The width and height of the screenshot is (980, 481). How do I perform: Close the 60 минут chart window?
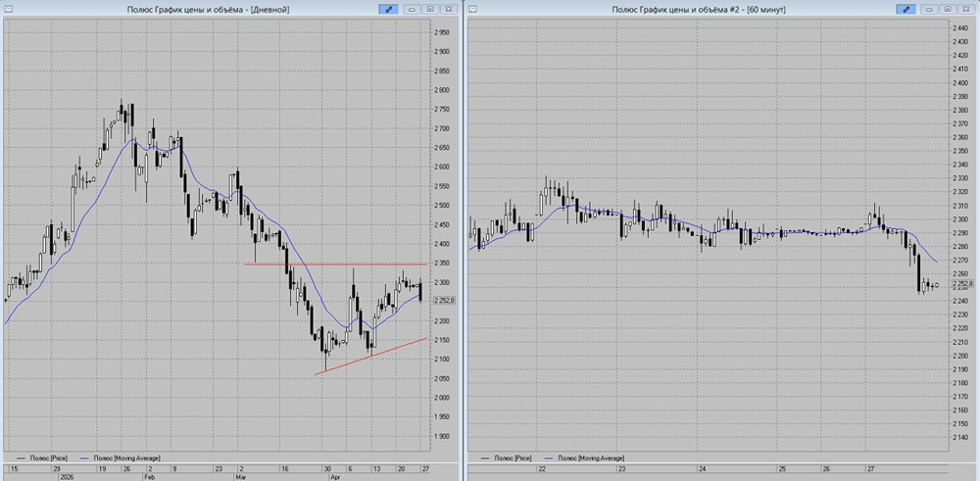[966, 10]
